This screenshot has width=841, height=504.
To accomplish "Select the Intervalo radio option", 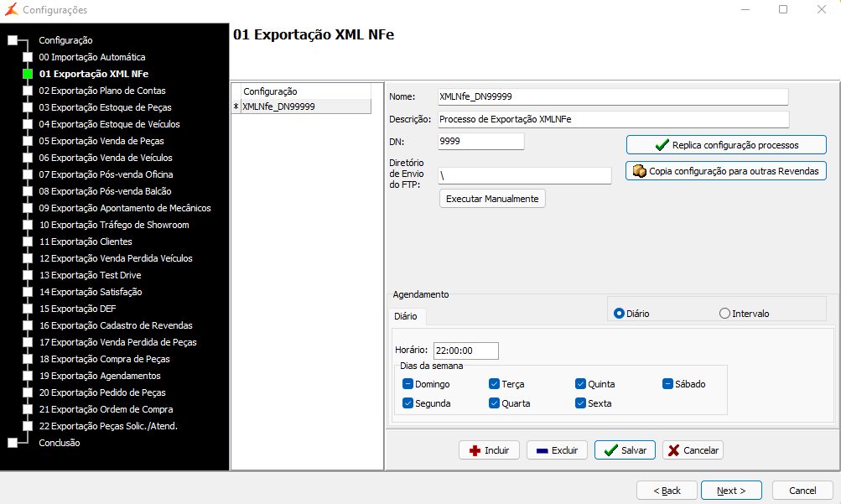I will tap(724, 314).
